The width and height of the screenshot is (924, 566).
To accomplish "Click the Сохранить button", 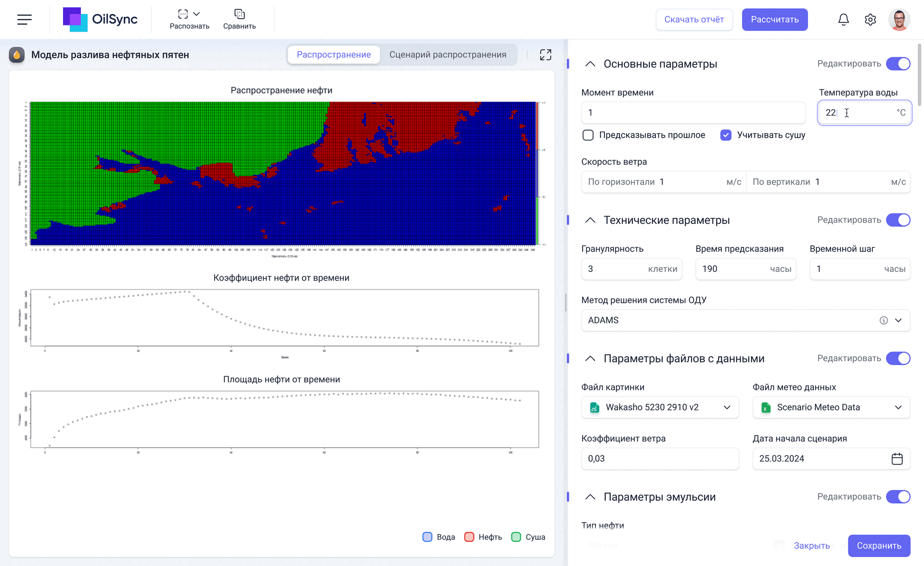I will click(879, 546).
